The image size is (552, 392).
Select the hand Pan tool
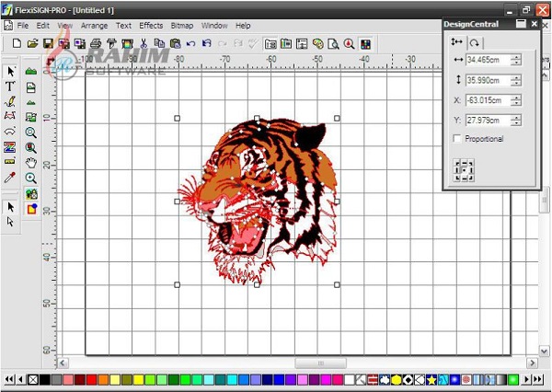[31, 163]
